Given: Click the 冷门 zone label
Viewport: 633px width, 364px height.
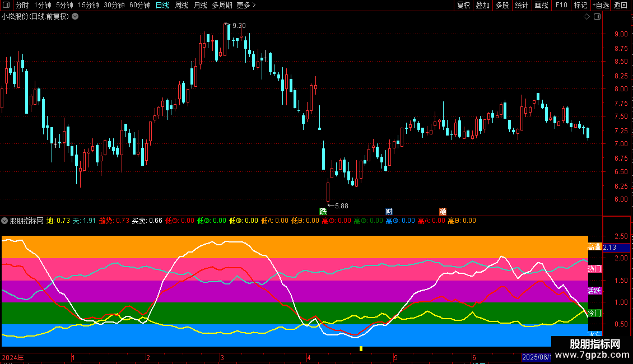Looking at the screenshot, I should [x=594, y=312].
